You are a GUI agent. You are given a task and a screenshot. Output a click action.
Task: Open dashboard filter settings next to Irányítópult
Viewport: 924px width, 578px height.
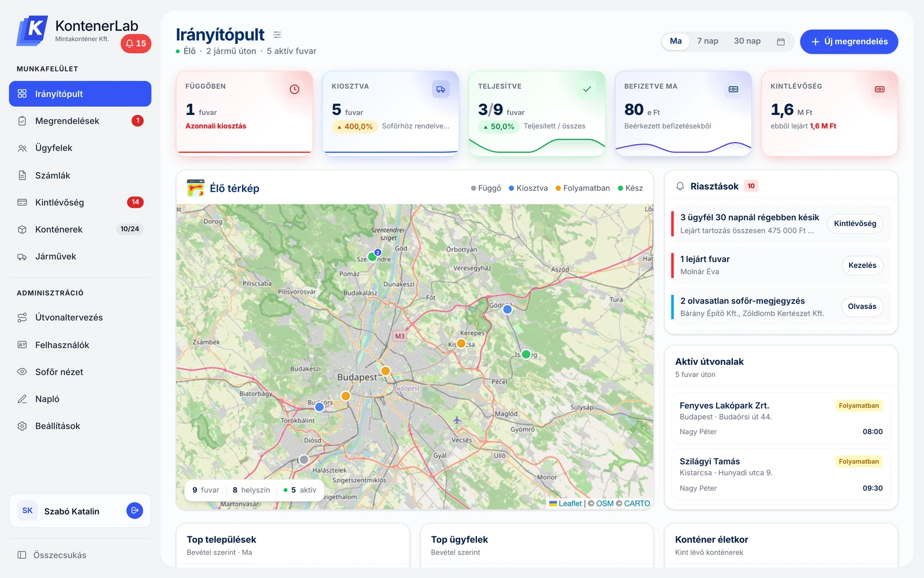(x=277, y=35)
